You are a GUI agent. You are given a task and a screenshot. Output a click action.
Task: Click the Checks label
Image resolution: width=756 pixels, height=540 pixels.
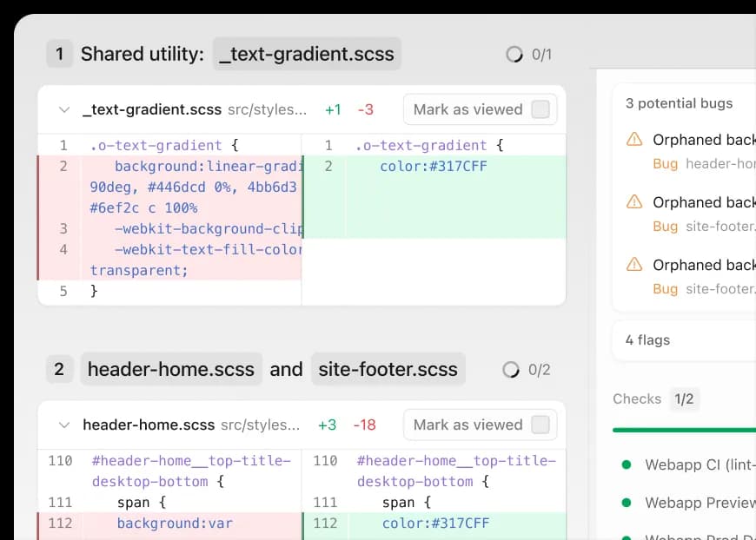(x=637, y=398)
